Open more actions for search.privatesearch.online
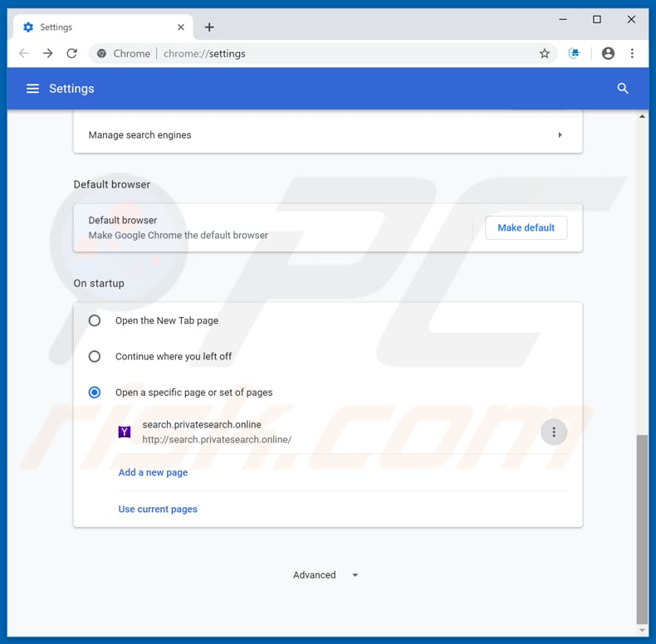 pyautogui.click(x=554, y=432)
